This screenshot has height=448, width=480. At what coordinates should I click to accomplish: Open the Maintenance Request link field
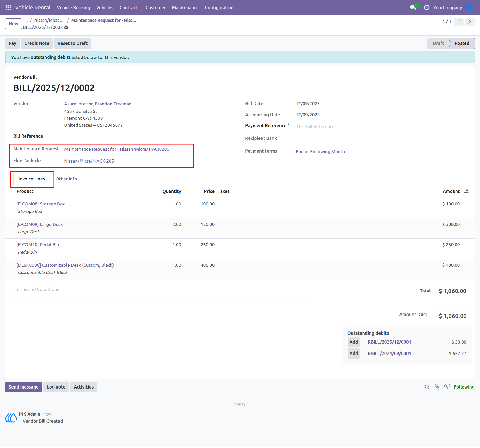(117, 149)
